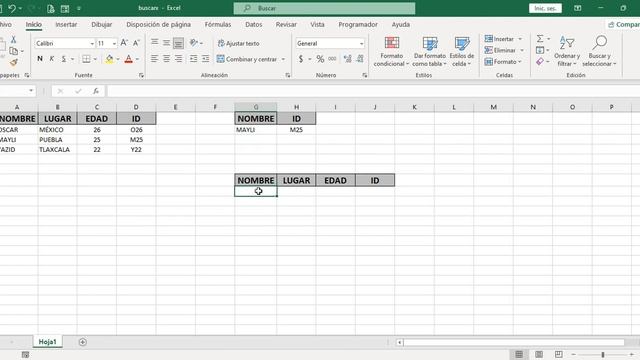Switch to the Insertar tab
The height and width of the screenshot is (360, 640).
(x=66, y=24)
